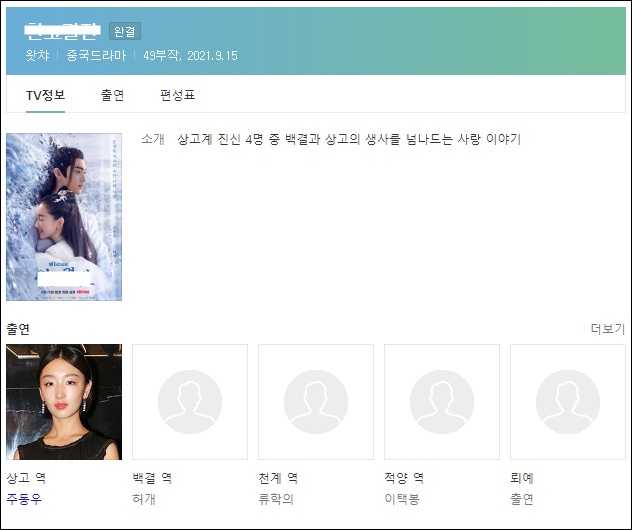Click the 허개 actor name
The width and height of the screenshot is (632, 530).
click(x=144, y=499)
